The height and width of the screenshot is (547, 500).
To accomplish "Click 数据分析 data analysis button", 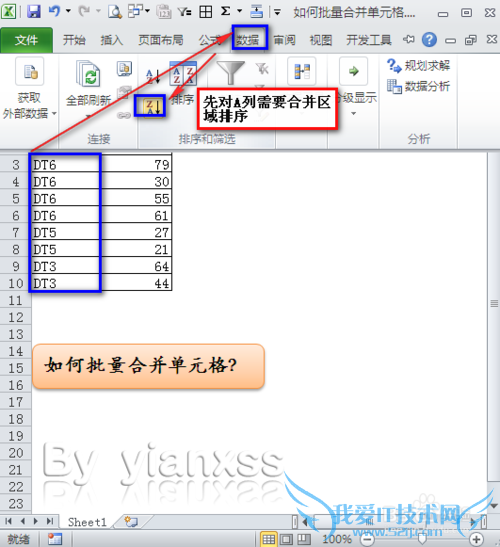I will (x=419, y=86).
